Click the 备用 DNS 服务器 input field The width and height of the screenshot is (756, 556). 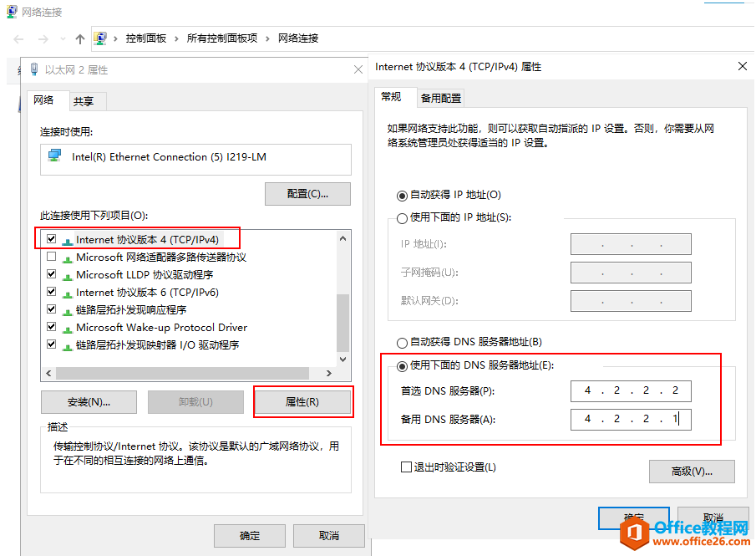pos(631,419)
